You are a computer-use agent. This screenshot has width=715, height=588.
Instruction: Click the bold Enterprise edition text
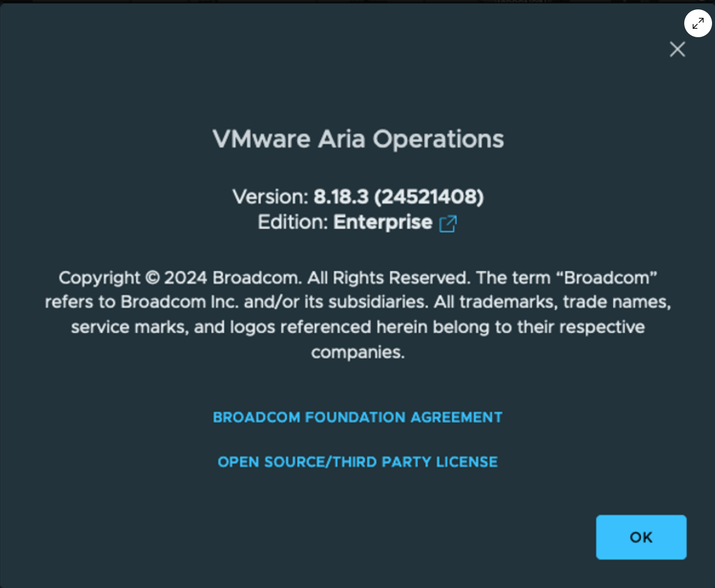pyautogui.click(x=383, y=222)
